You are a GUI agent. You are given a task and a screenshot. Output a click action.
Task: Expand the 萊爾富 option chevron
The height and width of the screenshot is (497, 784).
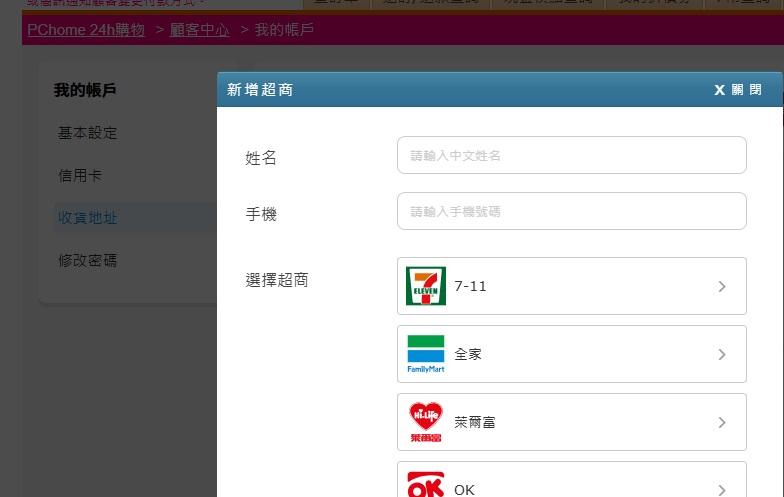point(722,422)
